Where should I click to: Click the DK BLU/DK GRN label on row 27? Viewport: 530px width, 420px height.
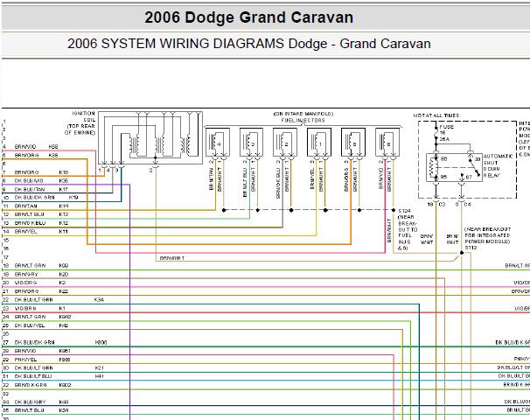point(34,342)
